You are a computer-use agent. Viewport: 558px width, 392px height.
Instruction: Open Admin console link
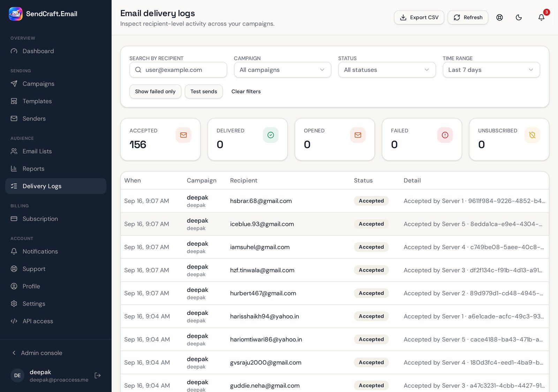pos(42,353)
